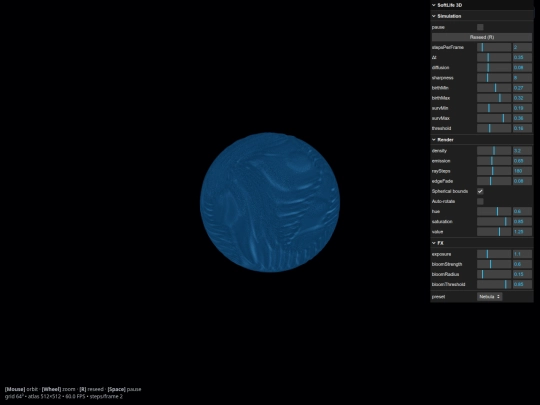Adjust the value slider
540x405 pixels.
[494, 232]
